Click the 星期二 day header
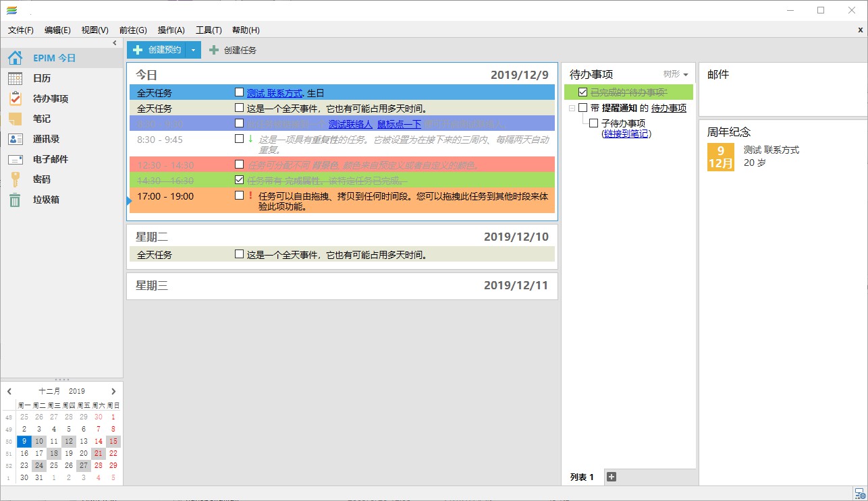Viewport: 868px width, 501px height. coord(152,237)
